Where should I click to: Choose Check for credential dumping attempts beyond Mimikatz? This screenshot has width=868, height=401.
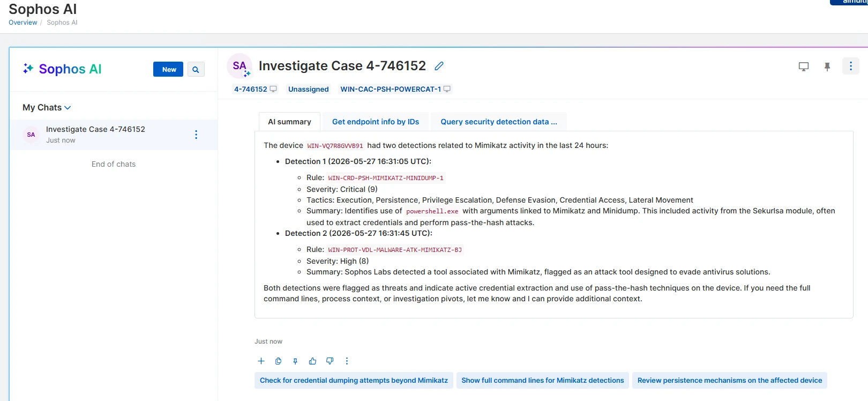click(354, 380)
